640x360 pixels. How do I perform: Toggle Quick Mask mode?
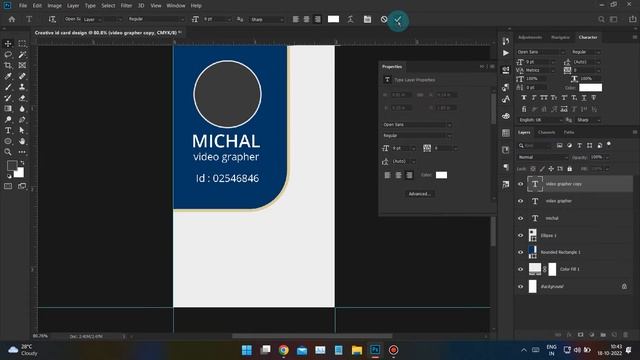point(8,186)
